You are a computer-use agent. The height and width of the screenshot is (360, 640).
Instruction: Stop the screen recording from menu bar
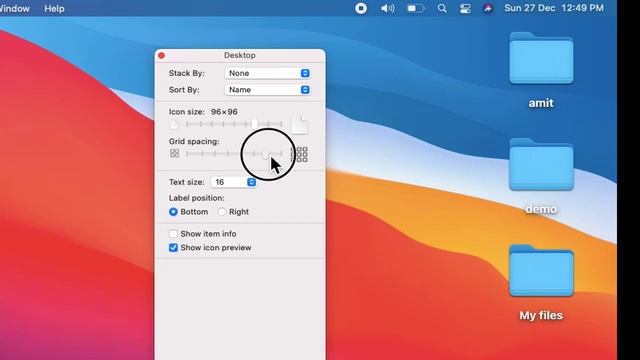361,8
